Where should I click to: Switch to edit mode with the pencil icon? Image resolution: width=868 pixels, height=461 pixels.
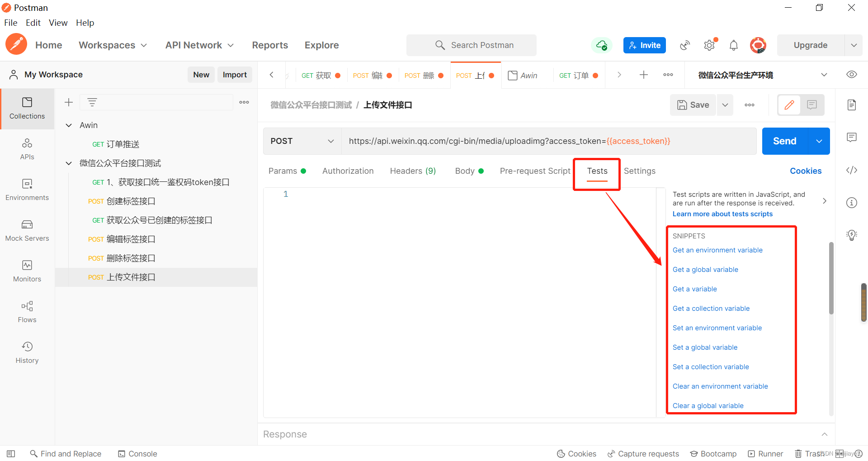[789, 105]
